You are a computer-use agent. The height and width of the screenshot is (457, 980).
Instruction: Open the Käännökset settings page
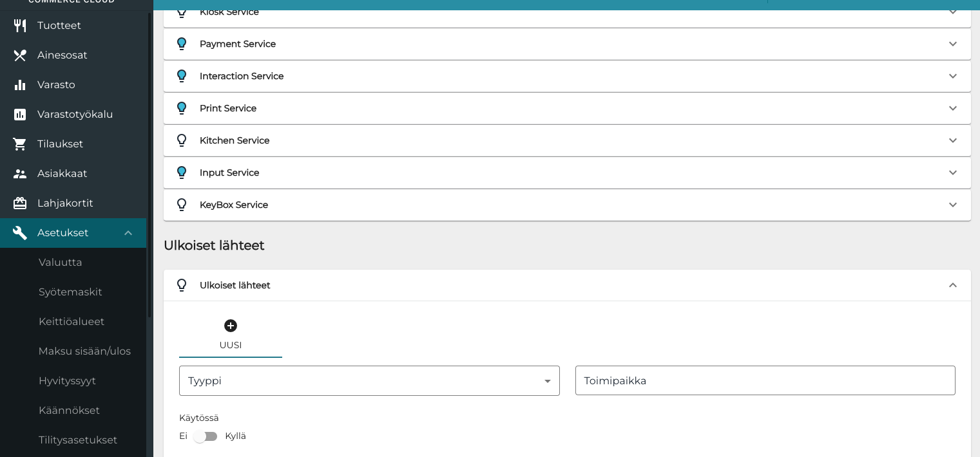coord(69,411)
